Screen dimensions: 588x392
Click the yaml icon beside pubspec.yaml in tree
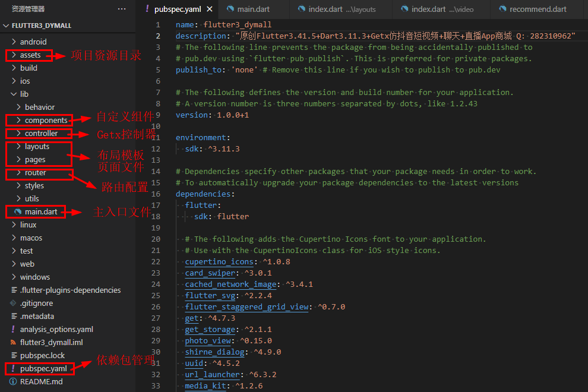pyautogui.click(x=13, y=368)
